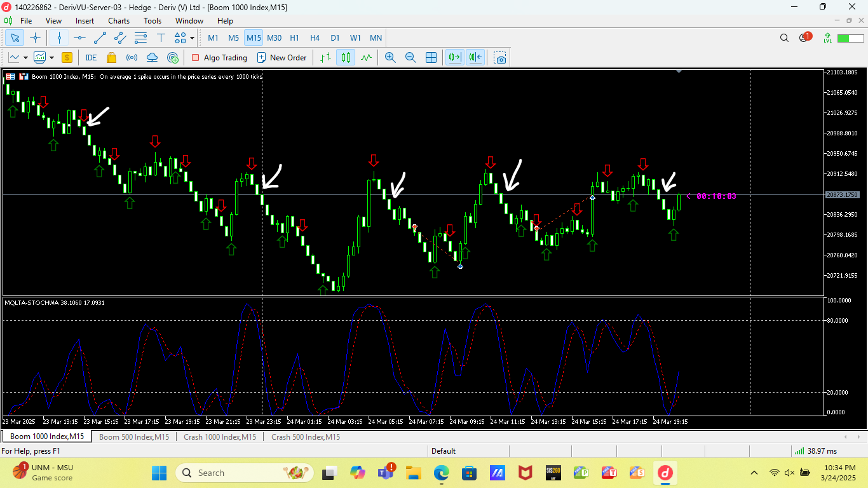Open the MetaEditor via the IDE icon
Viewport: 868px width, 488px height.
pos(91,57)
